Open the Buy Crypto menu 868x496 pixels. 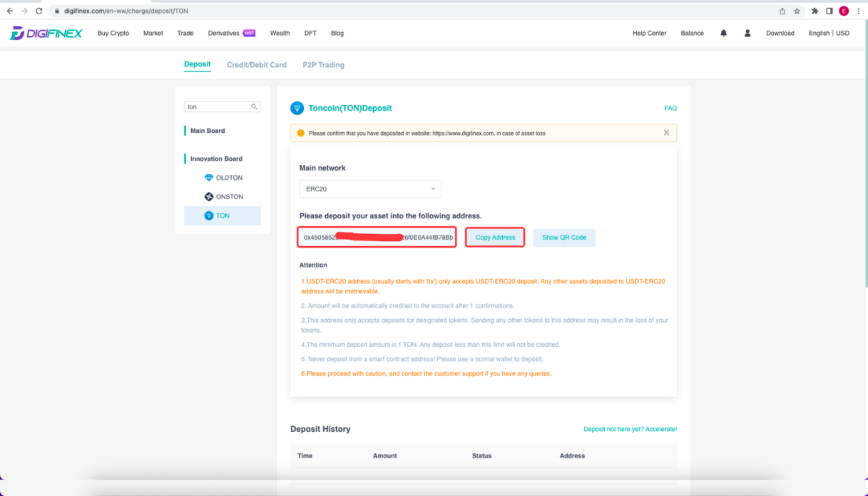click(113, 33)
